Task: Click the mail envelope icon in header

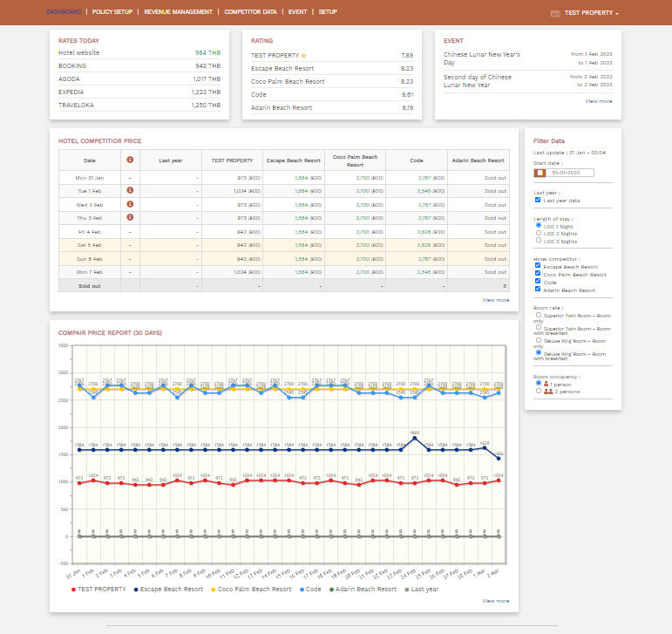Action: pyautogui.click(x=555, y=13)
